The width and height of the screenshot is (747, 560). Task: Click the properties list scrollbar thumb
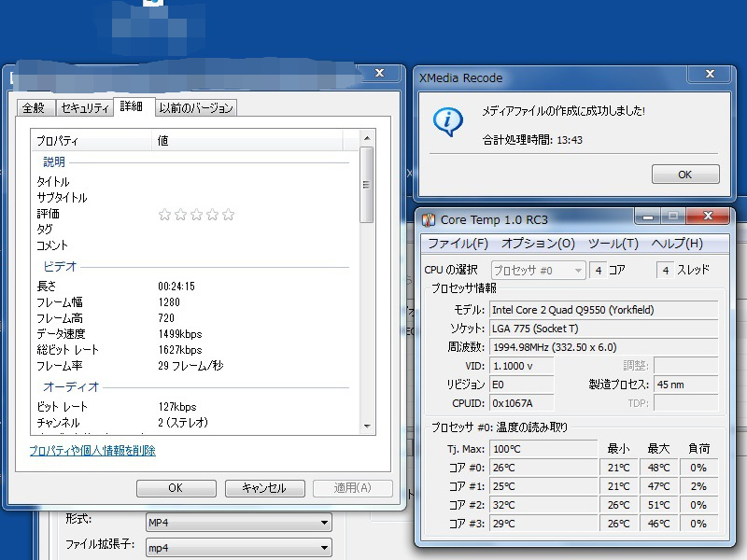366,185
